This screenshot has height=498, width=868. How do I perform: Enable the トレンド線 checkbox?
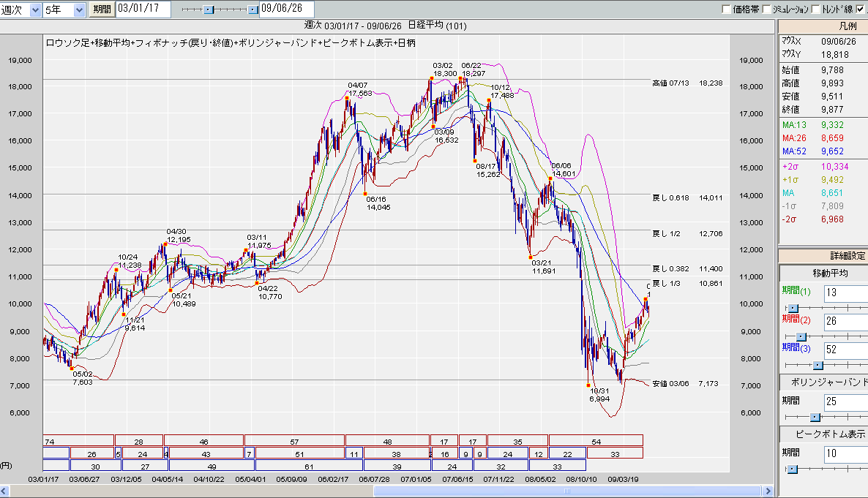pyautogui.click(x=815, y=9)
